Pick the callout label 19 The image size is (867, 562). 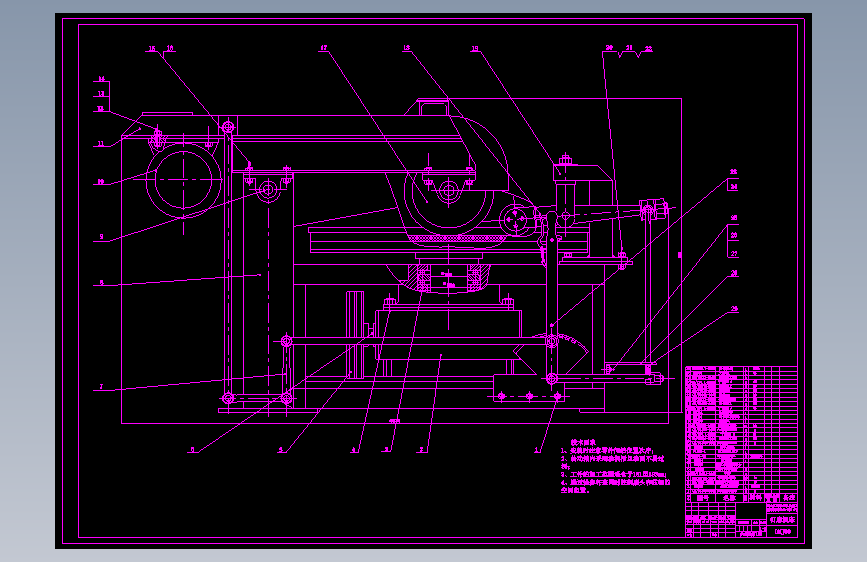[x=474, y=49]
